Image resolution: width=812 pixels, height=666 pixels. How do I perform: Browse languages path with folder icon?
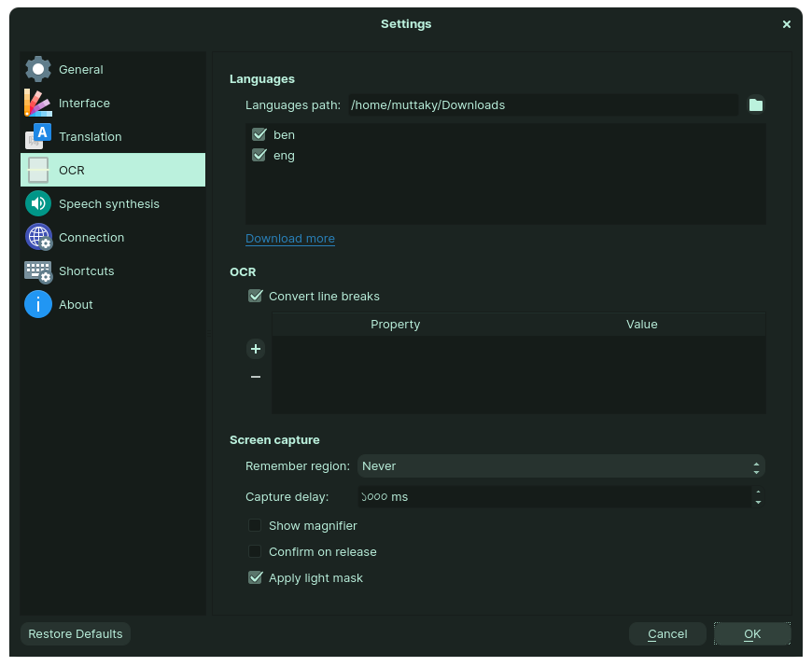pos(756,104)
